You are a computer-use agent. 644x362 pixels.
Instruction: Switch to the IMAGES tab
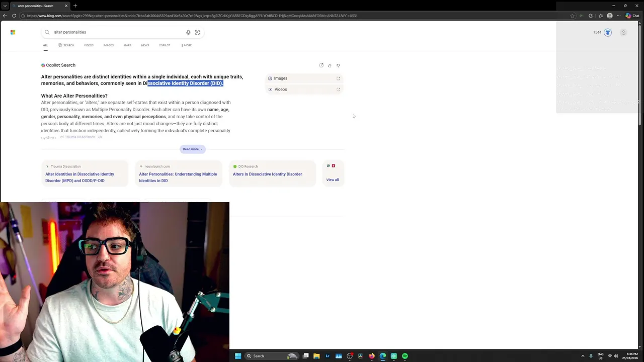pos(109,45)
